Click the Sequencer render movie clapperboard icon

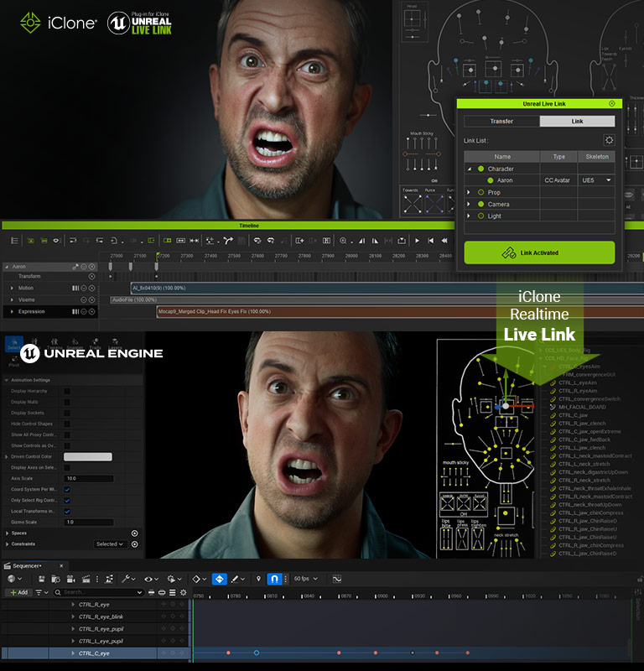[x=85, y=579]
